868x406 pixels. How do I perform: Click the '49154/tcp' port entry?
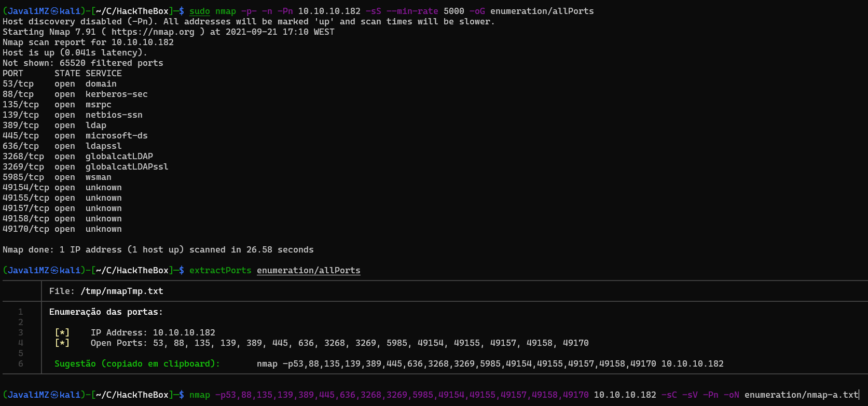(26, 188)
